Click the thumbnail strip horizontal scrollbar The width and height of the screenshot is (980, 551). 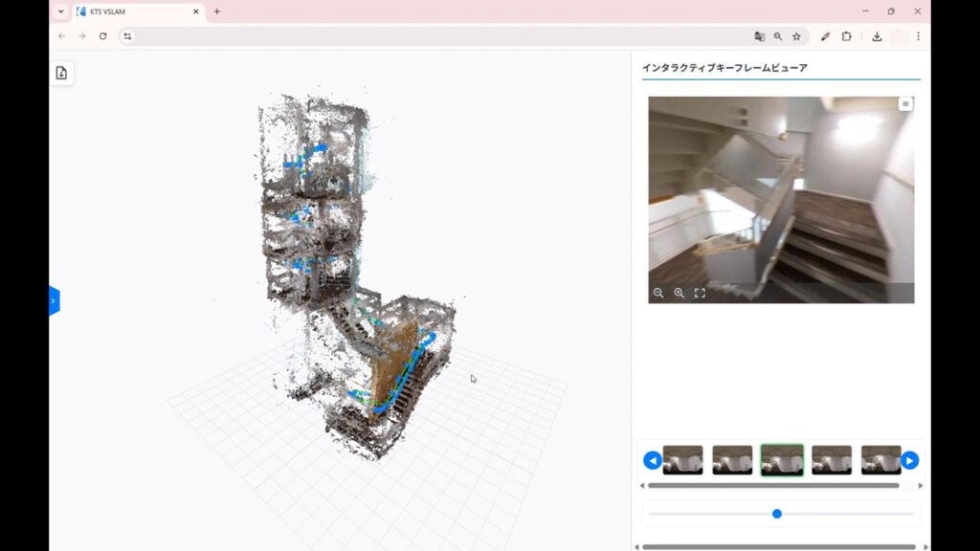click(773, 485)
